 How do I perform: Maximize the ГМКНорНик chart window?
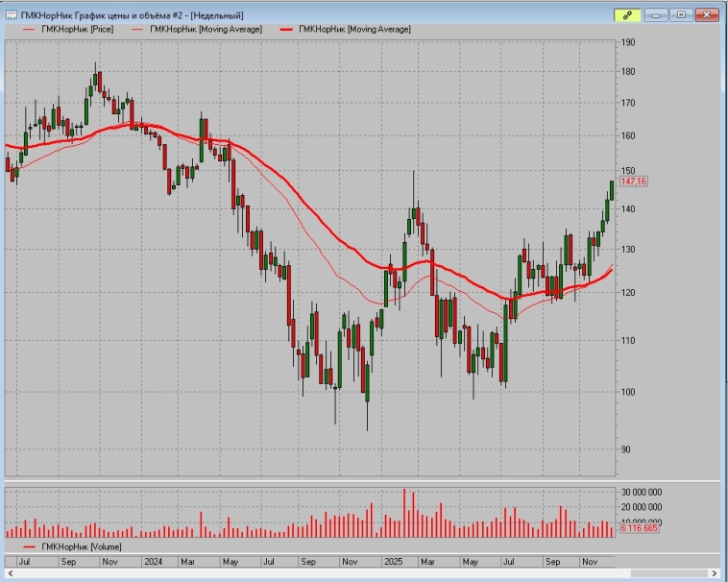click(681, 15)
